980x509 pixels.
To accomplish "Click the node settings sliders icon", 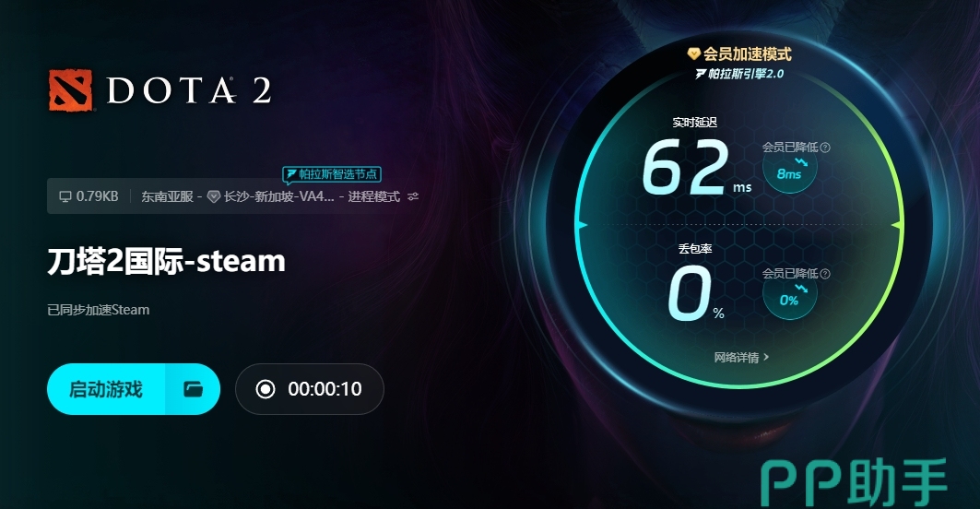I will pyautogui.click(x=413, y=196).
